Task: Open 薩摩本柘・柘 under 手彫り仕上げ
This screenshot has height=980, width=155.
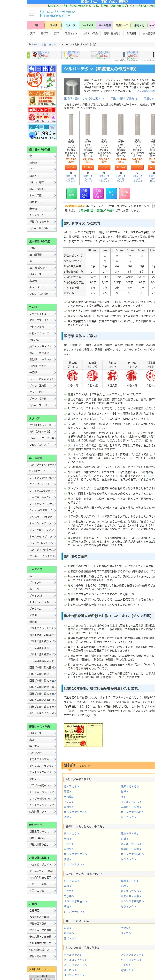Action: (x=129, y=786)
